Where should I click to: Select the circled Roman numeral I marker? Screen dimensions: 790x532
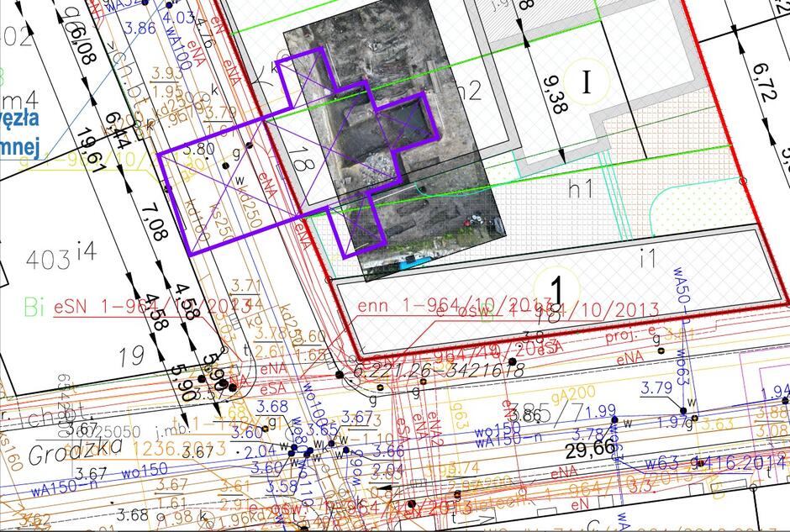tap(585, 82)
